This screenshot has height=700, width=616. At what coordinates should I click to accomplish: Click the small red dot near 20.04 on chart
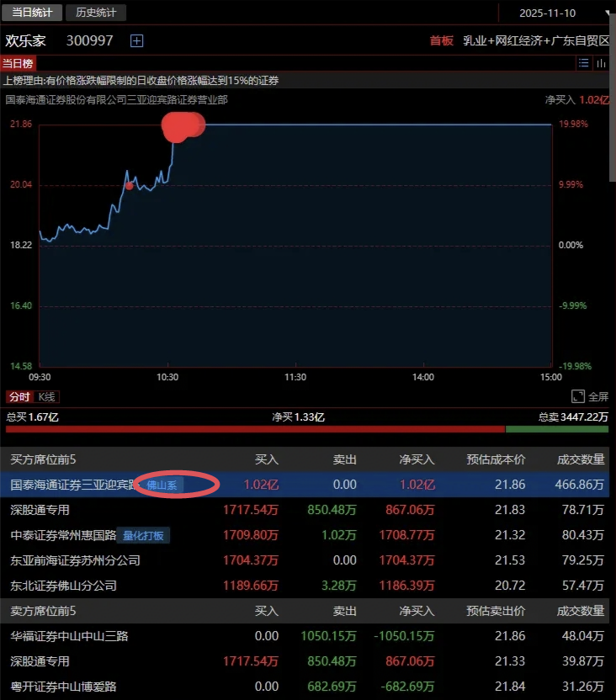point(129,186)
